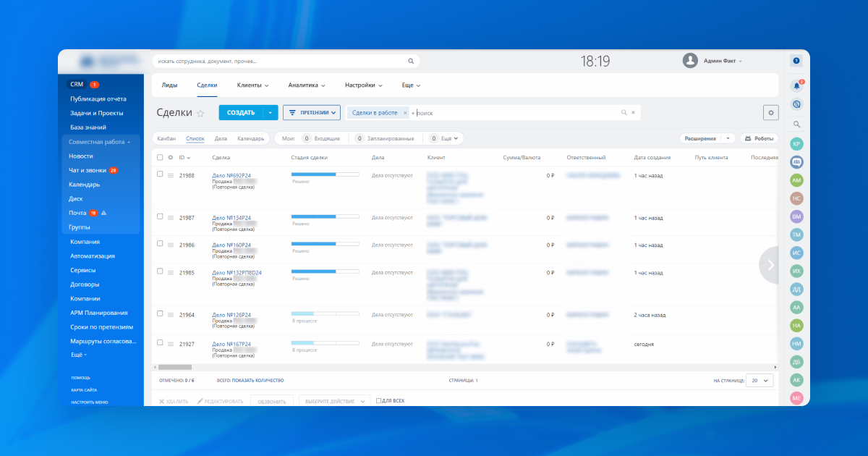This screenshot has width=868, height=456.
Task: Open the 'Выберите действие' dropdown
Action: tap(334, 401)
